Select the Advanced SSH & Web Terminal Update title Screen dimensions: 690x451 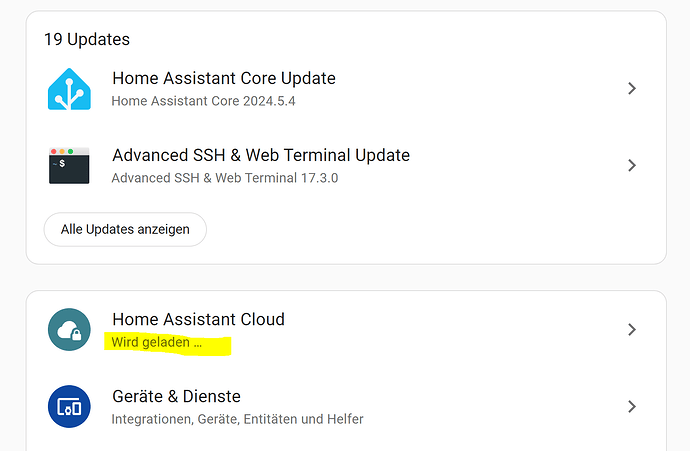pyautogui.click(x=260, y=155)
